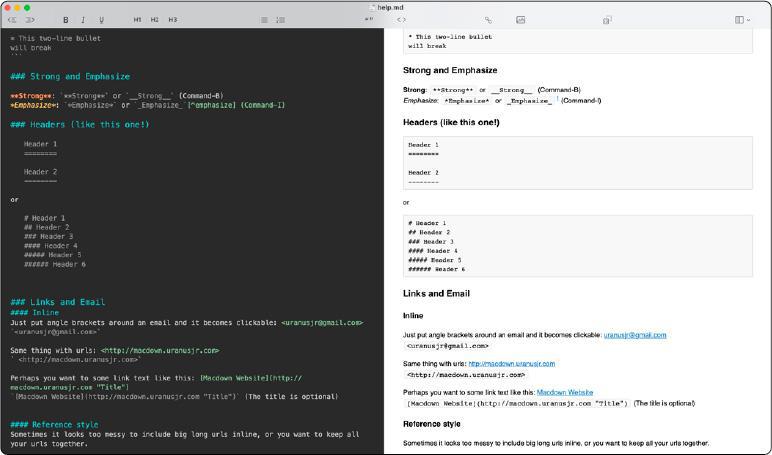Toggle bold formatting
This screenshot has height=455, width=772.
(x=65, y=20)
